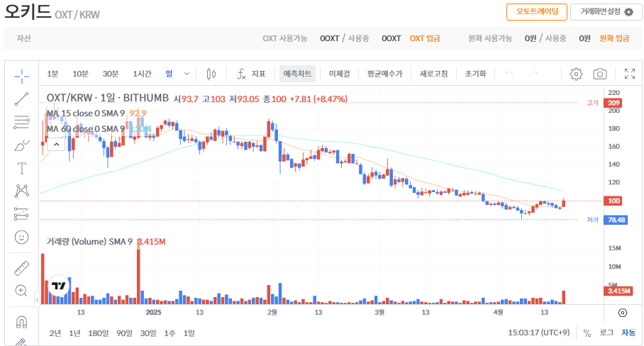The image size is (644, 346).
Task: Click the 거래량 (Volume) SMA 9 legend
Action: coord(89,242)
